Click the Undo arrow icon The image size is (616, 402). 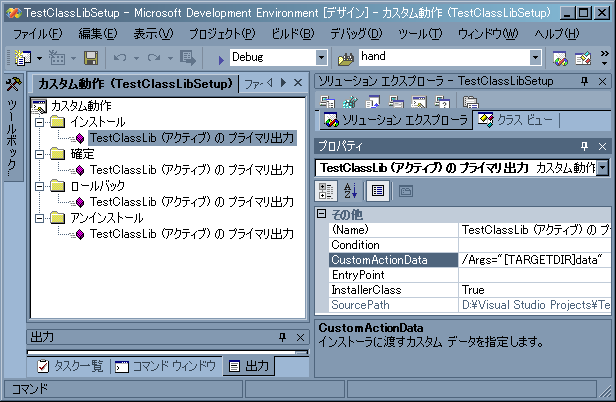(x=120, y=58)
